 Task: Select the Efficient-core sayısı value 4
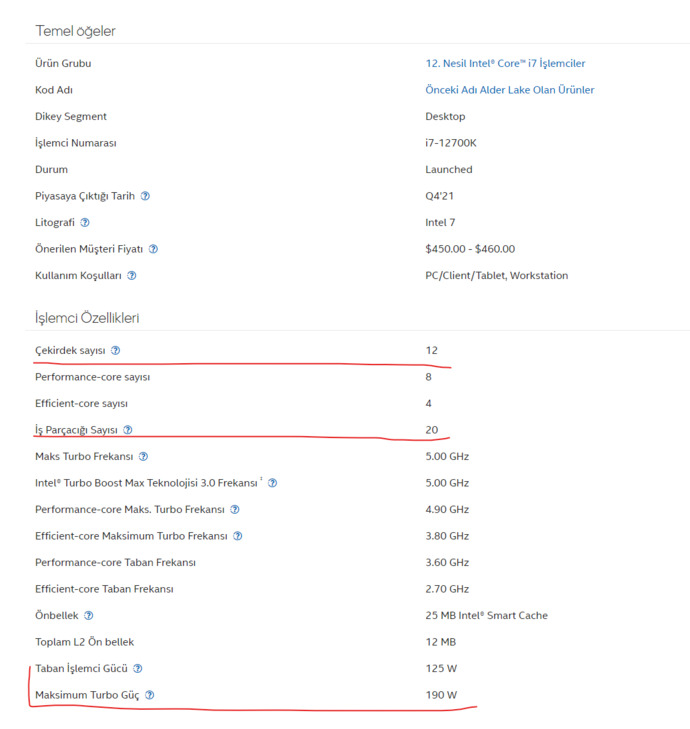428,403
